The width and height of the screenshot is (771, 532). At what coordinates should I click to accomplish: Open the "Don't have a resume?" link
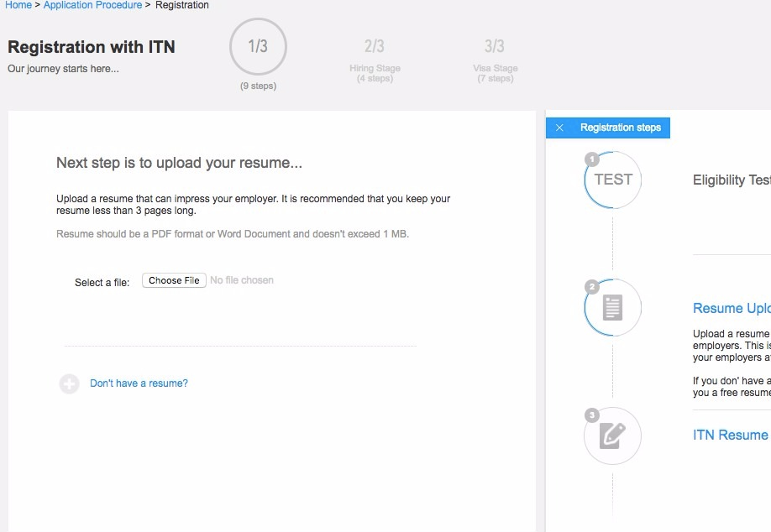(139, 383)
